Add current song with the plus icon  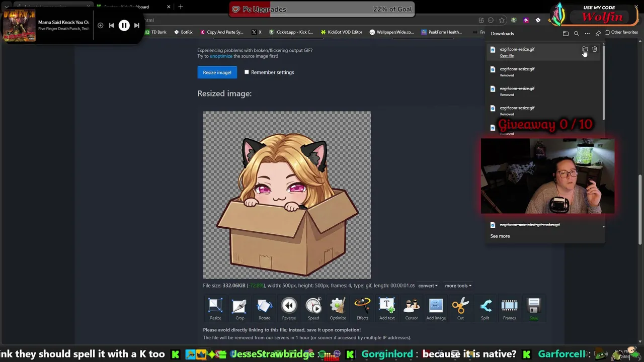[100, 26]
